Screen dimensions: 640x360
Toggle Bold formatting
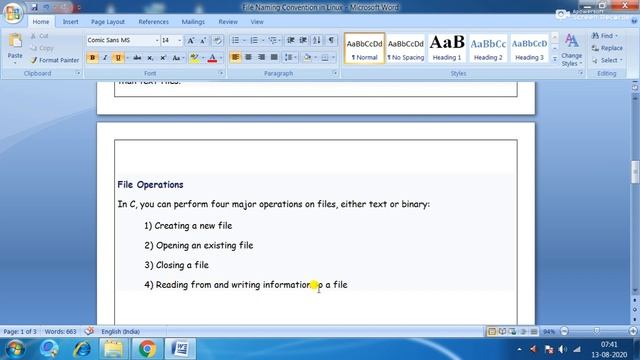click(92, 58)
